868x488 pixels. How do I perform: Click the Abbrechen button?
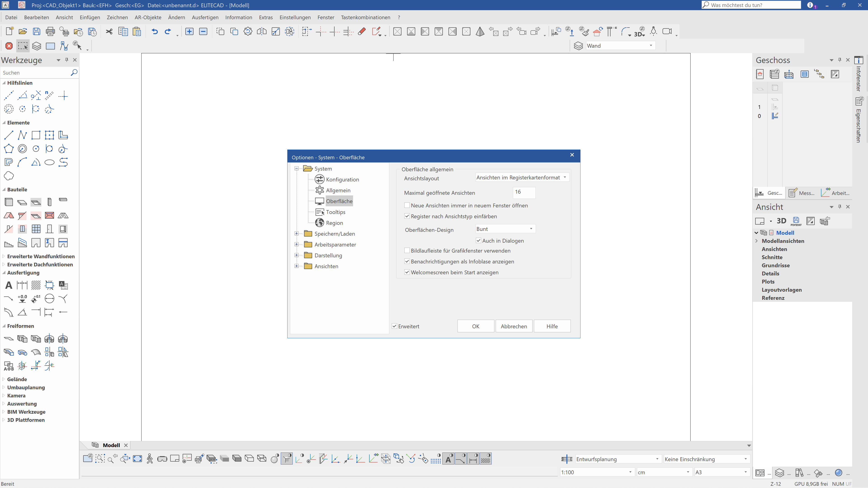click(x=514, y=326)
